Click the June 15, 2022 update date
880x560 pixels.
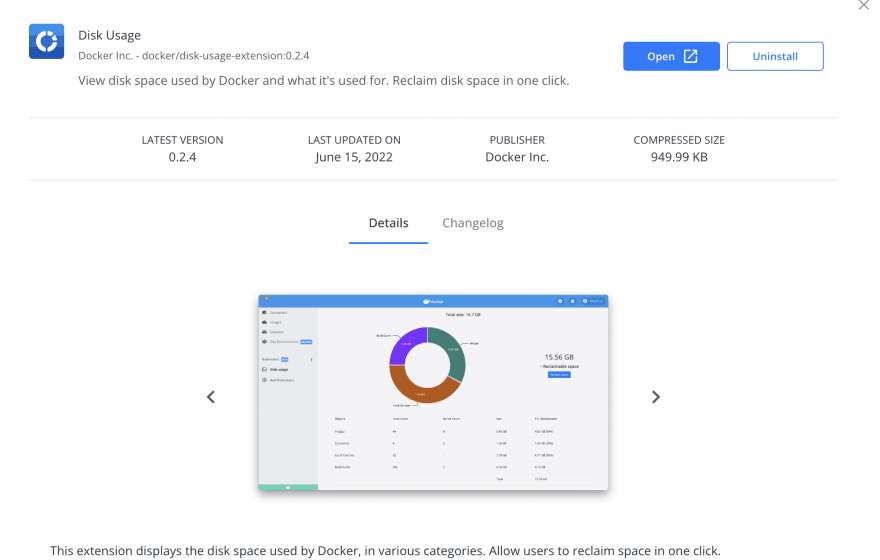click(x=354, y=157)
